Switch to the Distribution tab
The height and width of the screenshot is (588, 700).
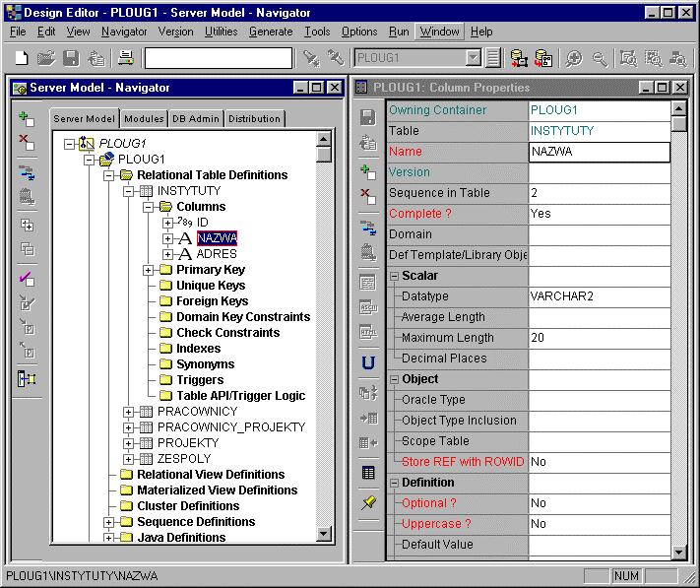[254, 119]
